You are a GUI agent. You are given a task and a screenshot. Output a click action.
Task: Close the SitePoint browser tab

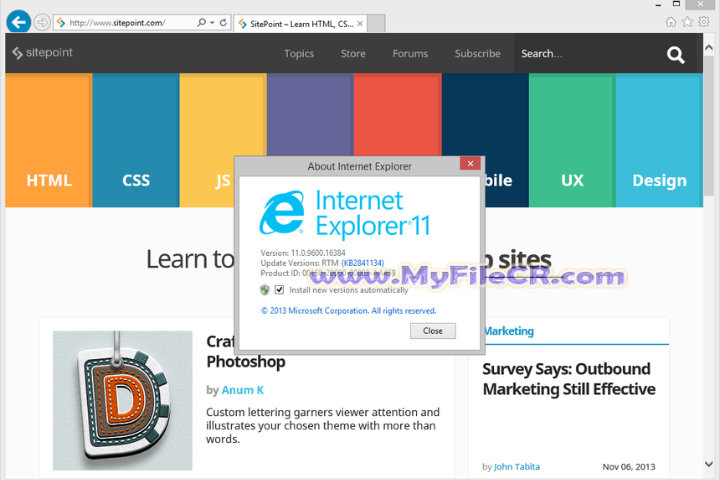[x=360, y=23]
